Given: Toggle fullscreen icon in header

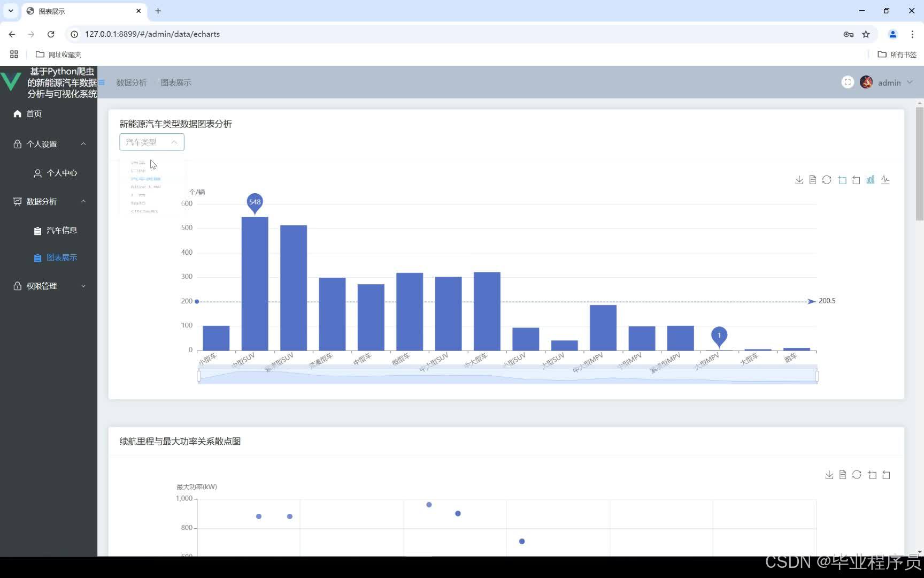Looking at the screenshot, I should click(848, 82).
